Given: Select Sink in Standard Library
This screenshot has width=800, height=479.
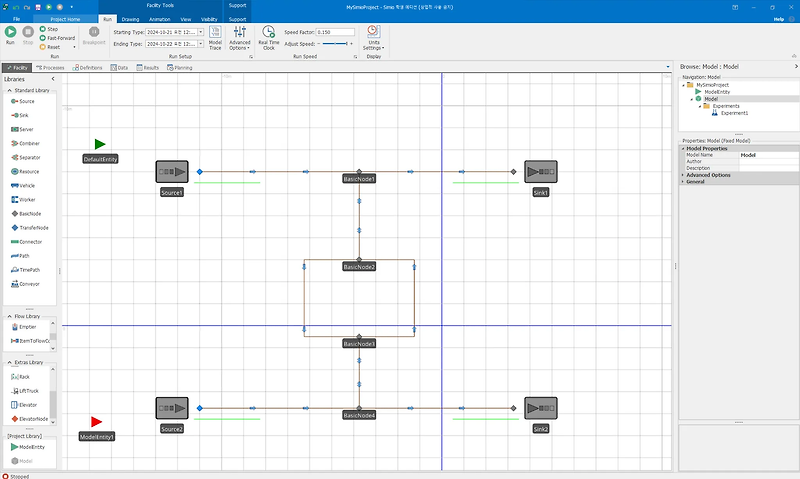Looking at the screenshot, I should click(x=20, y=115).
